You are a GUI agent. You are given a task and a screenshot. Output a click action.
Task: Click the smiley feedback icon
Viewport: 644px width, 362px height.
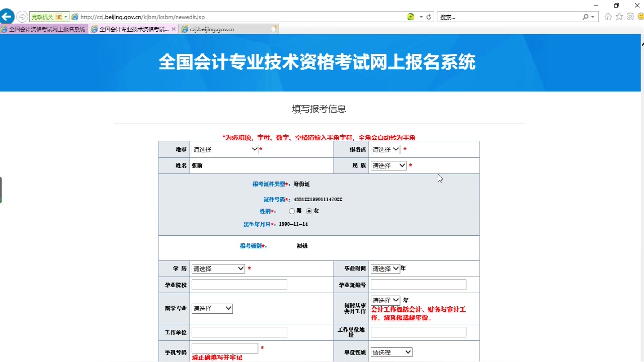click(641, 17)
